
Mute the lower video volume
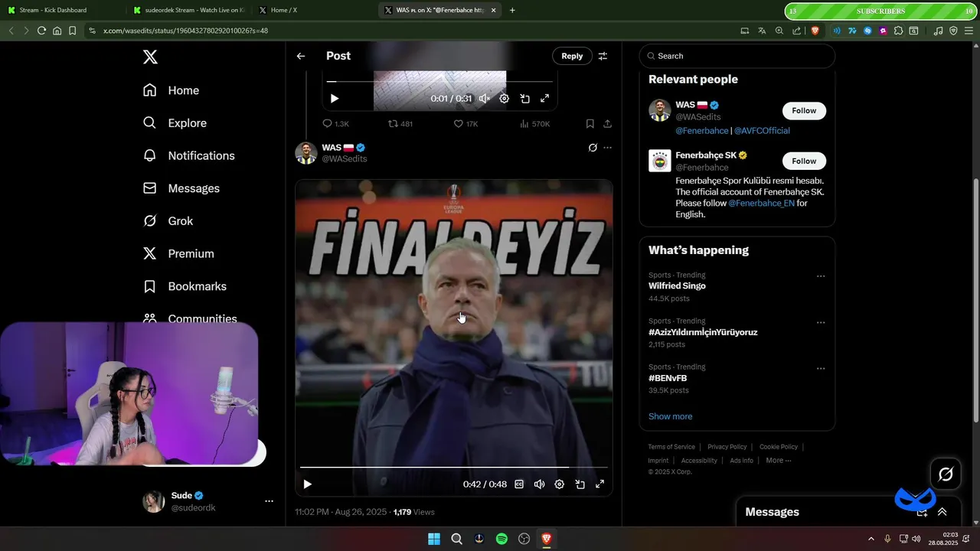pos(539,484)
